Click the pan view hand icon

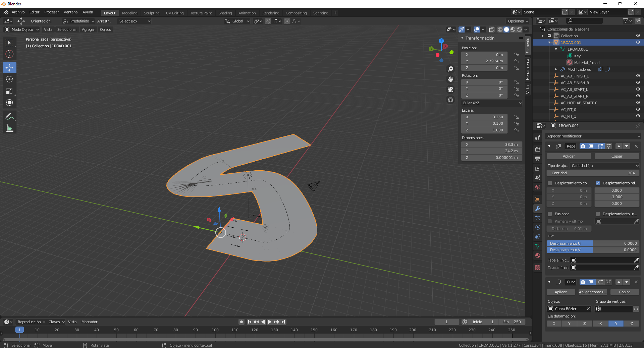(x=450, y=79)
